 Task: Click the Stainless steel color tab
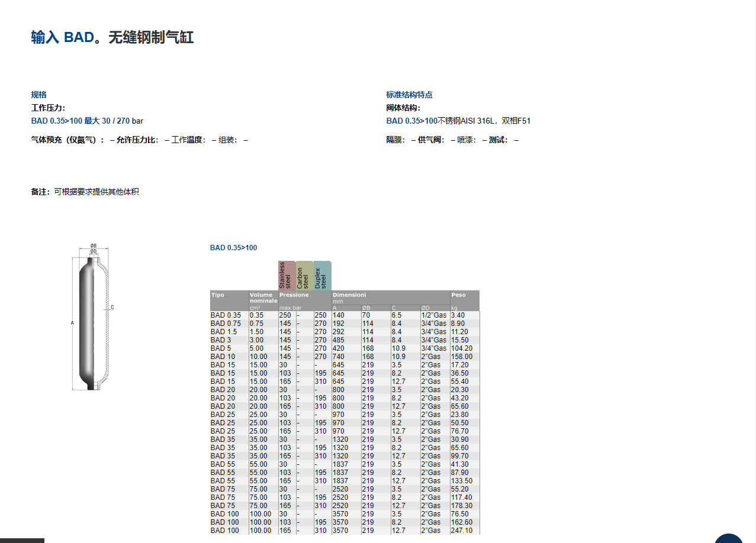click(x=287, y=276)
